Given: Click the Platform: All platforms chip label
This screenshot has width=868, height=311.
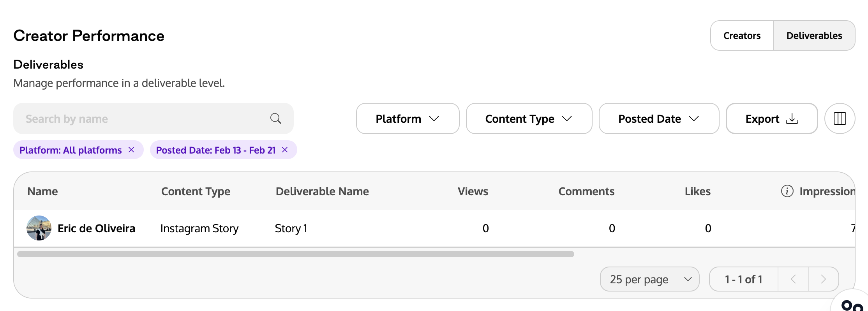Looking at the screenshot, I should tap(71, 150).
